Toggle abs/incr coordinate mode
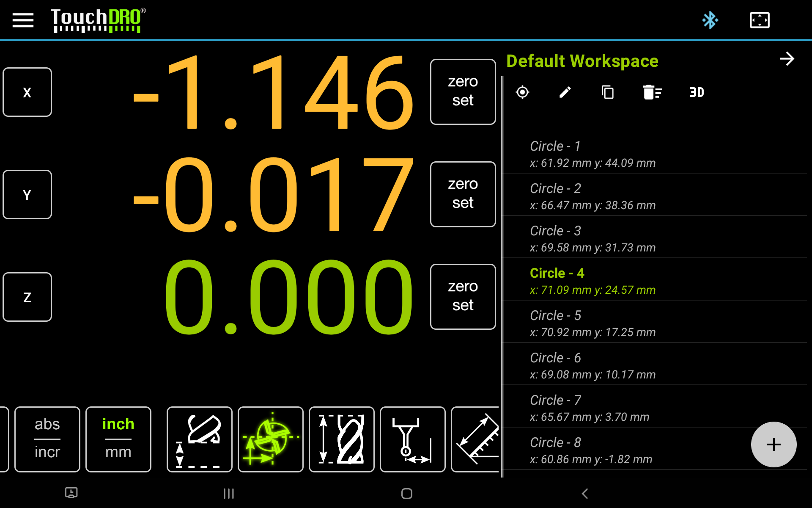 tap(47, 439)
